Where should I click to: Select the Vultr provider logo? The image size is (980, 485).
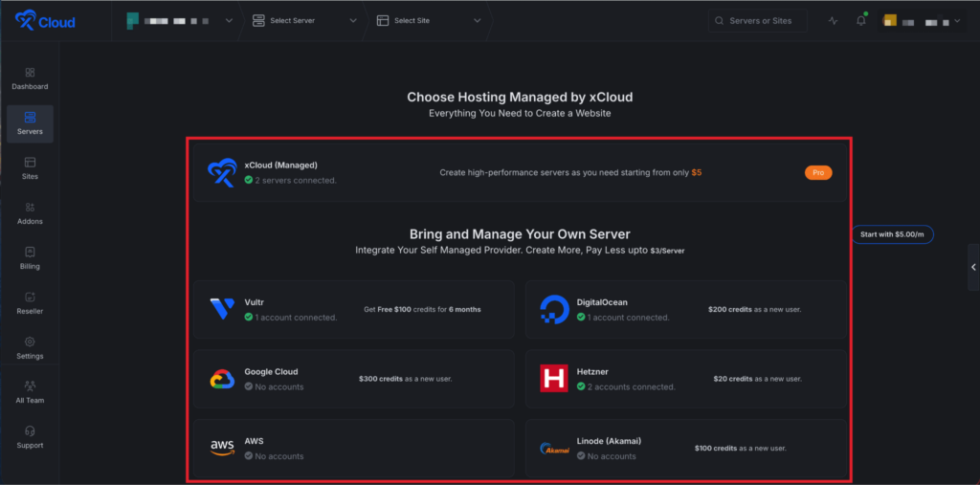click(222, 309)
